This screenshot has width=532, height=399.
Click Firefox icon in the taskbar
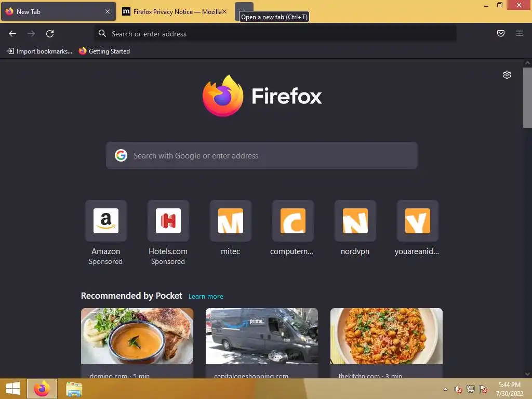click(x=42, y=389)
